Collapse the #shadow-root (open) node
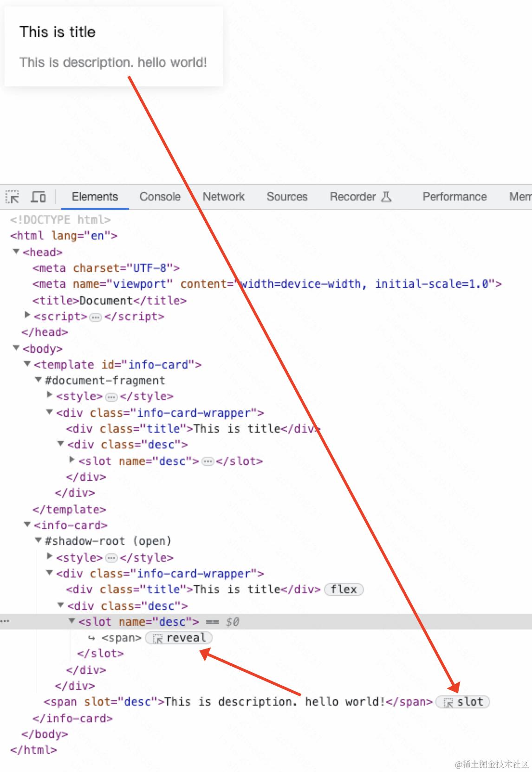This screenshot has width=532, height=772. [x=39, y=540]
